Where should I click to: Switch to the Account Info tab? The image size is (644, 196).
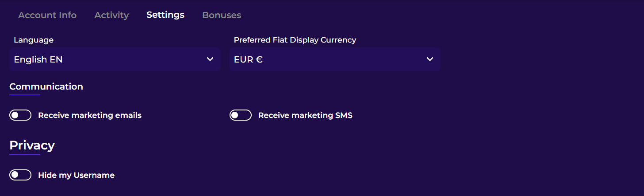click(47, 15)
